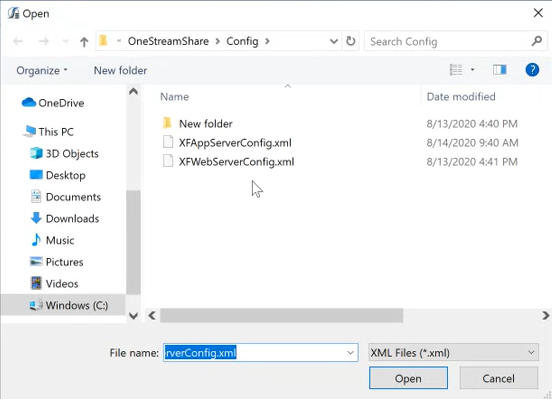Image resolution: width=552 pixels, height=399 pixels.
Task: Open the Organize menu
Action: coord(42,70)
